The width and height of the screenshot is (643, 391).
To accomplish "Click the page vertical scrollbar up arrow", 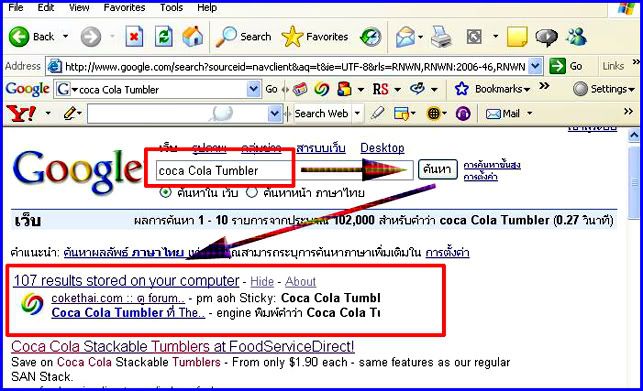I will tap(634, 135).
